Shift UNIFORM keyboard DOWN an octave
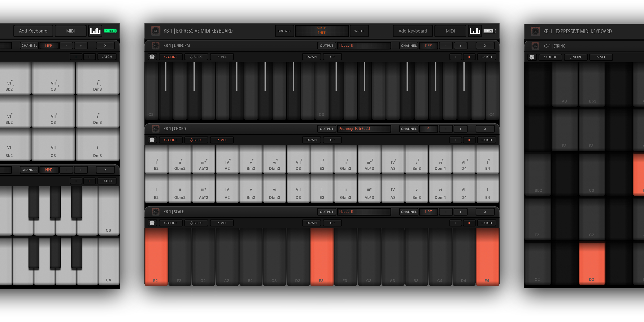 (x=312, y=57)
